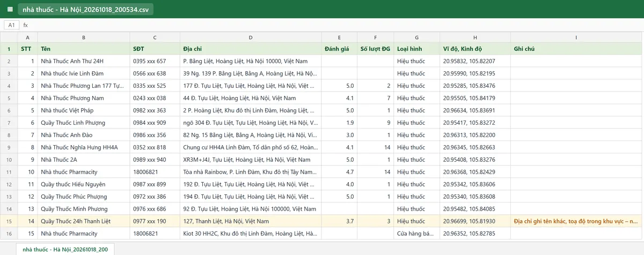Select row 8 header number
Screen dimensions: 644x255
9,135
